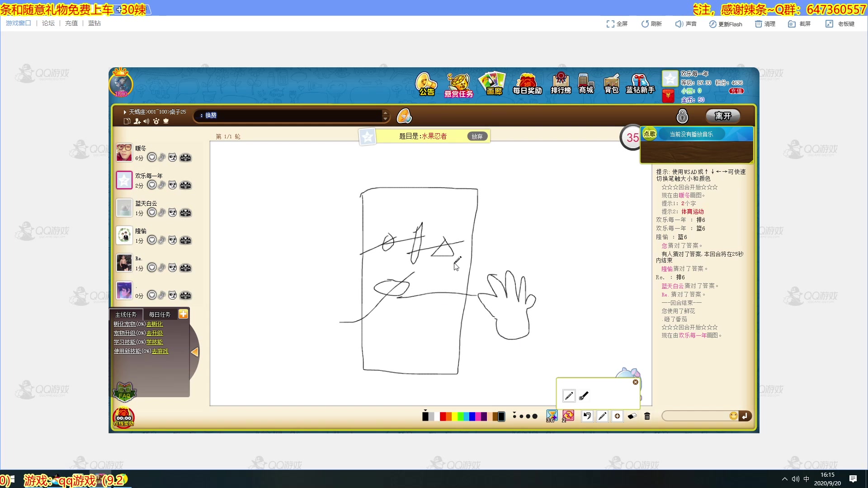Use the hourglass extra-time item

(x=552, y=416)
